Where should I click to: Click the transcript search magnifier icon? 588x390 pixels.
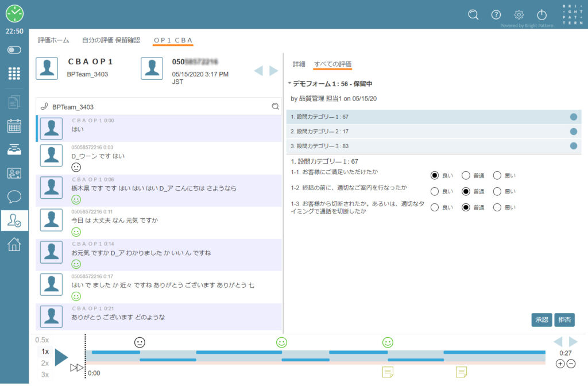[x=275, y=106]
